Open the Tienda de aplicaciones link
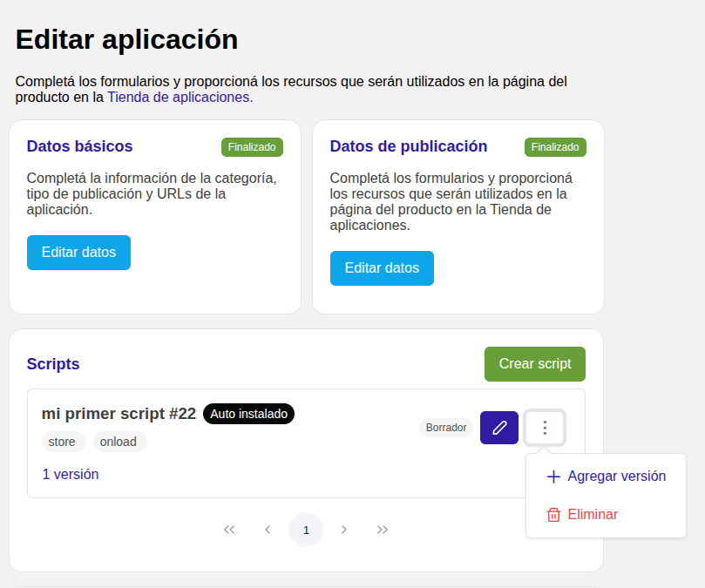 pyautogui.click(x=180, y=97)
